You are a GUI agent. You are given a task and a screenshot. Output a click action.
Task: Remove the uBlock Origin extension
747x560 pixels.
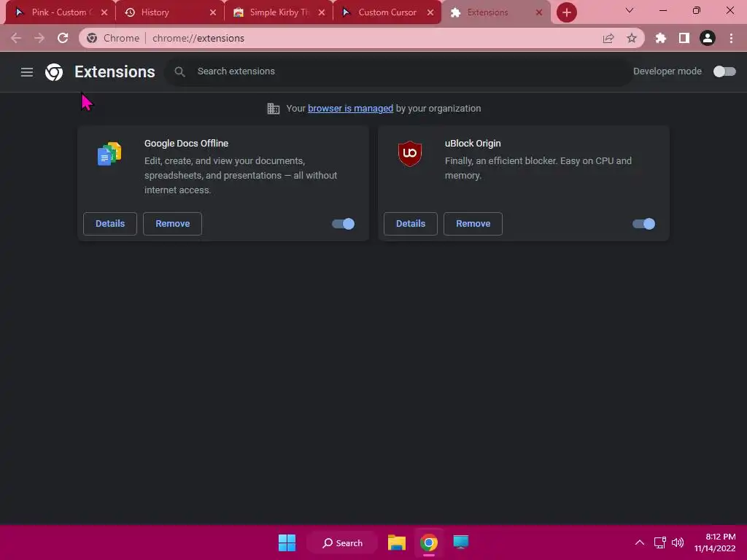[x=473, y=224]
